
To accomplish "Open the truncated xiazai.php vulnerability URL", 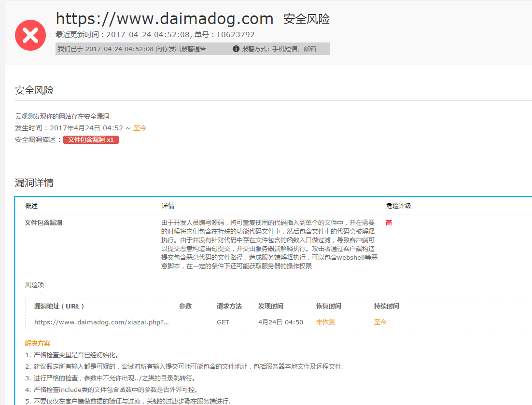I will click(x=101, y=322).
